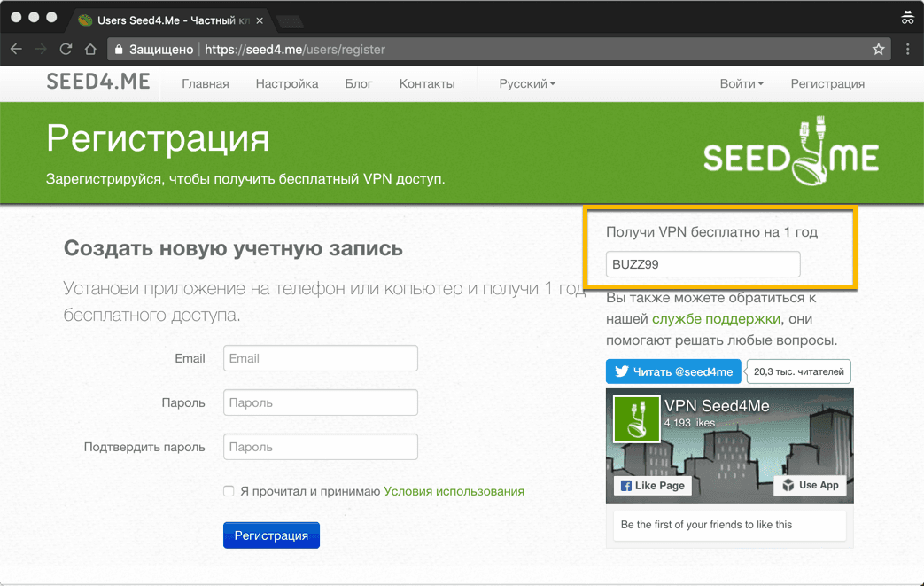Open a new tab next to current tab
The image size is (924, 586).
coord(290,22)
